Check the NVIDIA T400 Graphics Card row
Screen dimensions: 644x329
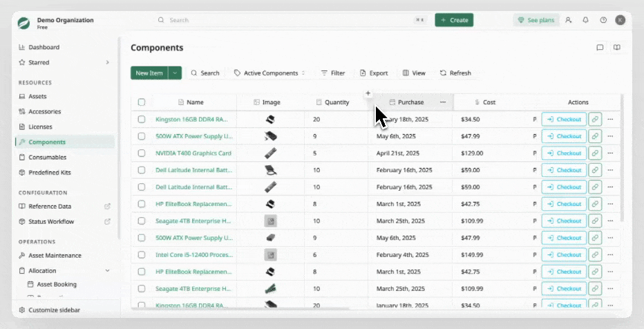pyautogui.click(x=142, y=153)
